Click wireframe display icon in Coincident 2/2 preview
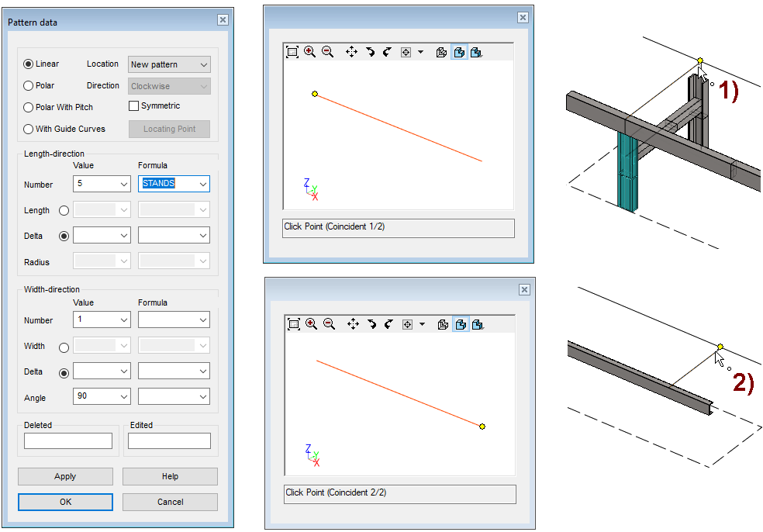Viewport: 763px width, 532px height. coord(443,324)
